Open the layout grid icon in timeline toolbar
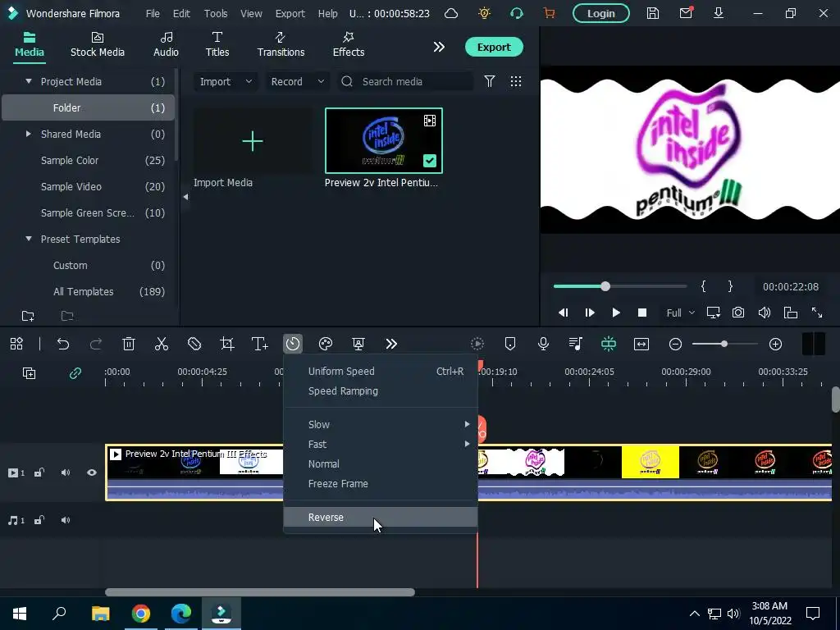 pyautogui.click(x=16, y=344)
